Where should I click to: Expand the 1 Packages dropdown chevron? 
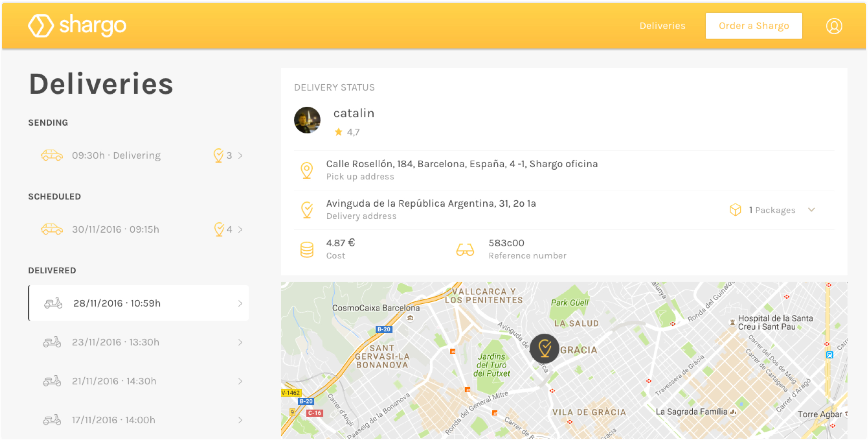click(x=811, y=210)
